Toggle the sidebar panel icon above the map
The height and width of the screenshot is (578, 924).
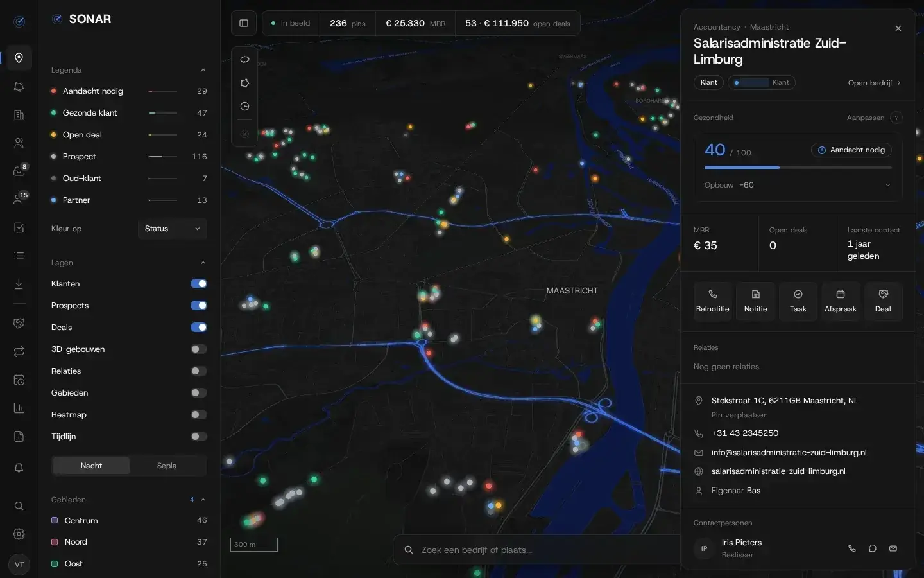[x=244, y=23]
